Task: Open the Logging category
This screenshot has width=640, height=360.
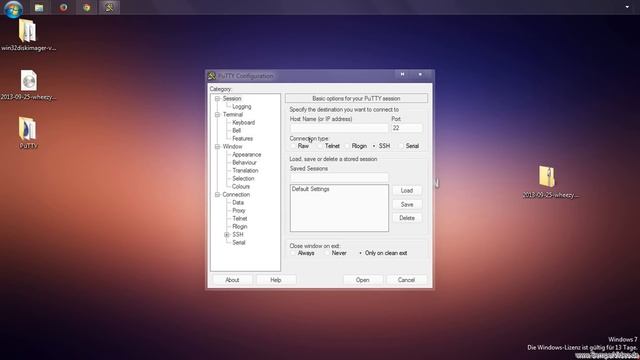Action: 242,107
